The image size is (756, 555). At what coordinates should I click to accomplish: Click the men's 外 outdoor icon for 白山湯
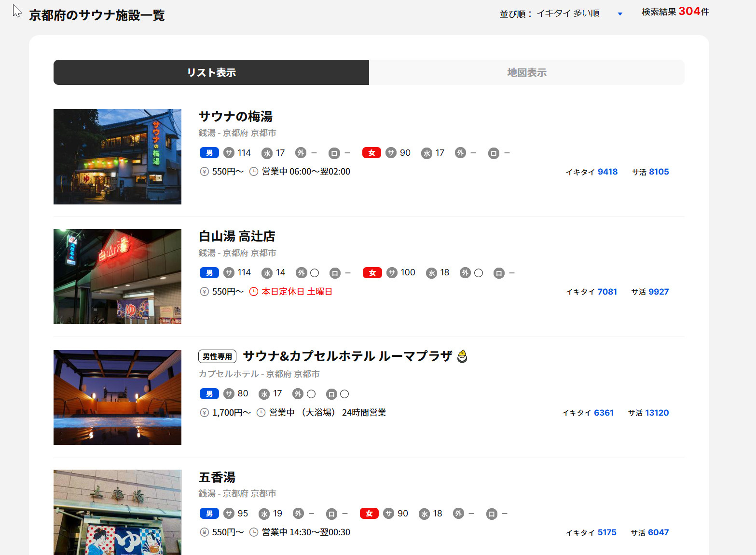tap(301, 273)
